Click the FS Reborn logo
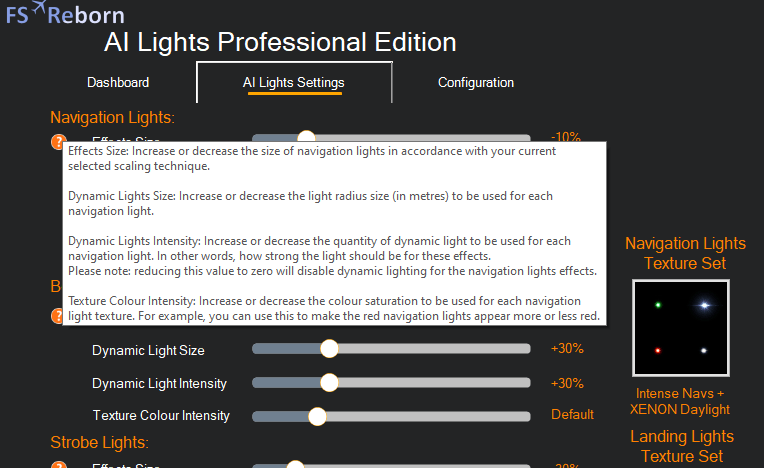The height and width of the screenshot is (468, 764). pos(64,14)
